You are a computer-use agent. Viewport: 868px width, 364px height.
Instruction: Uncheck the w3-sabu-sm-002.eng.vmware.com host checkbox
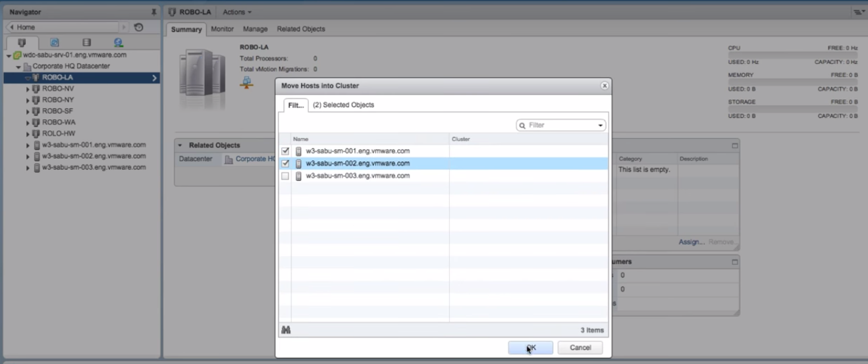coord(285,163)
